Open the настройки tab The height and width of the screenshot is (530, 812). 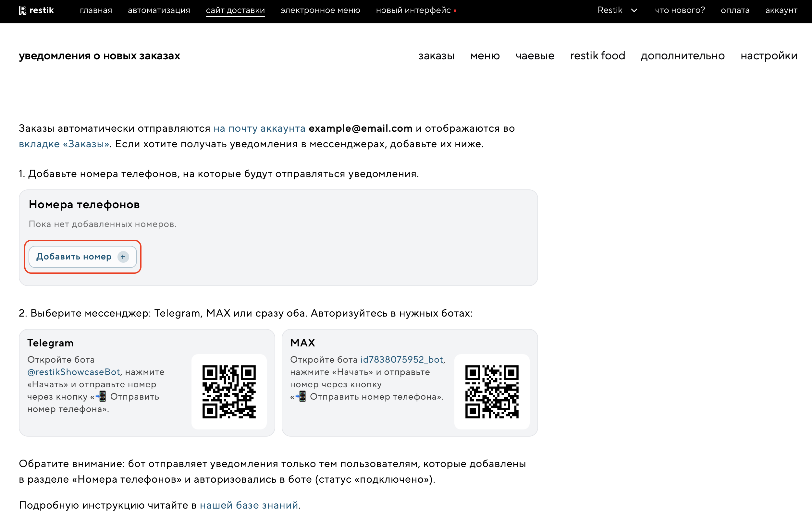click(769, 55)
